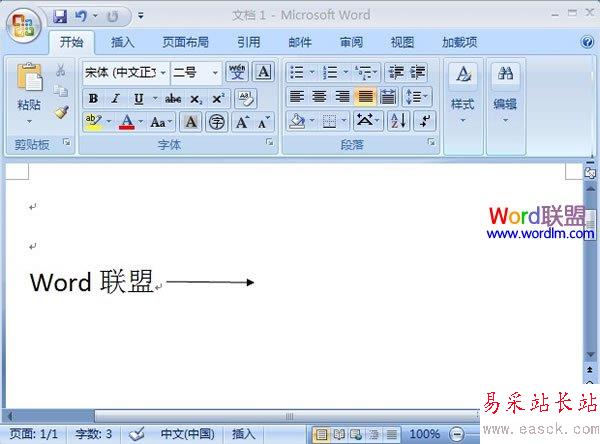This screenshot has width=600, height=444.
Task: Toggle subscript formatting
Action: 196,99
